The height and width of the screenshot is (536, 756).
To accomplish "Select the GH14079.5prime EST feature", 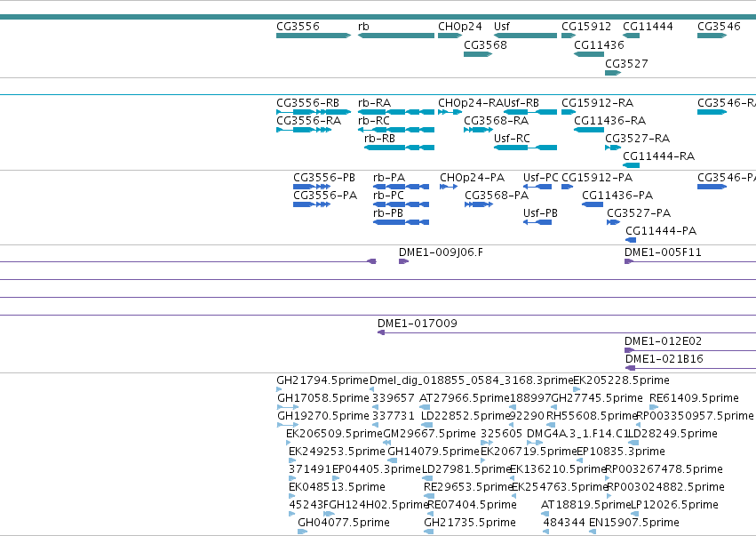I will (393, 460).
